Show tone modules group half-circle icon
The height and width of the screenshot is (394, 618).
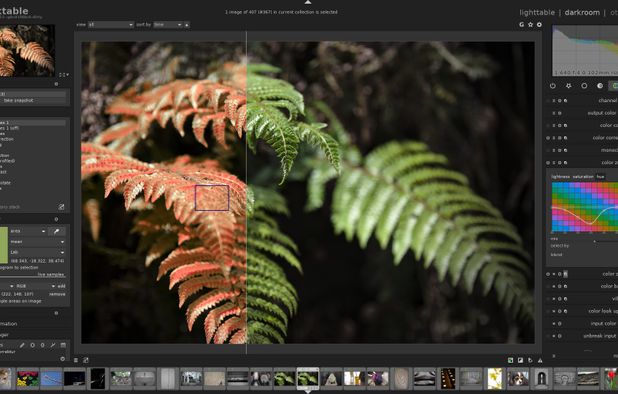[600, 85]
